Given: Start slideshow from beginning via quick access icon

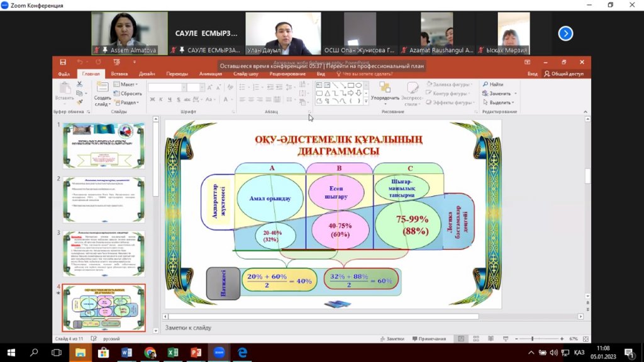Looking at the screenshot, I should pos(116,62).
